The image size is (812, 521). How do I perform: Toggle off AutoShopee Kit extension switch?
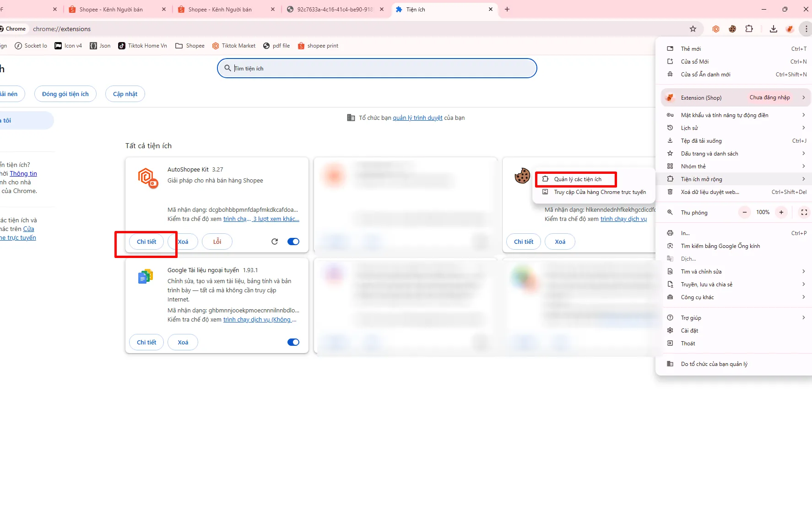pos(293,242)
